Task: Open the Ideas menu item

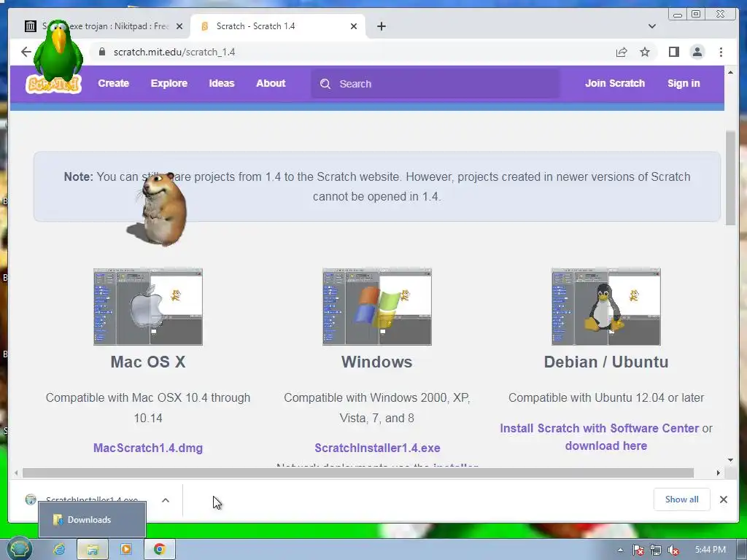Action: (222, 83)
